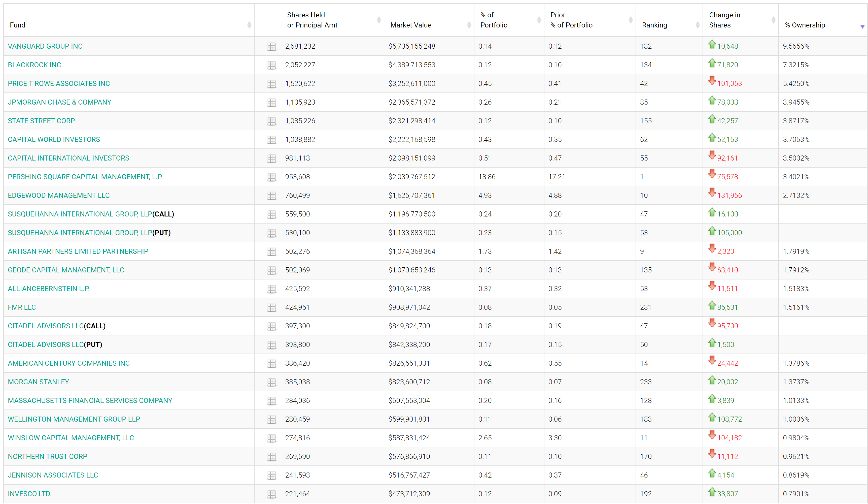
Task: Sort table by Fund column arrows
Action: click(x=249, y=25)
